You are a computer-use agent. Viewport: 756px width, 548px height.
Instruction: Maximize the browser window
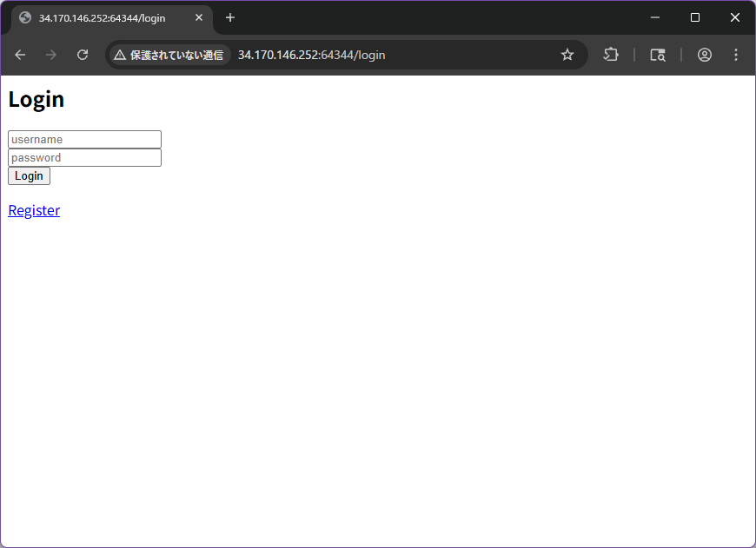point(695,18)
